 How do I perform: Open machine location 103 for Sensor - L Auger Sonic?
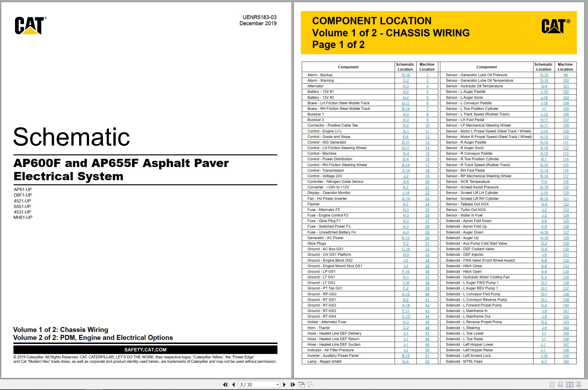(x=566, y=98)
